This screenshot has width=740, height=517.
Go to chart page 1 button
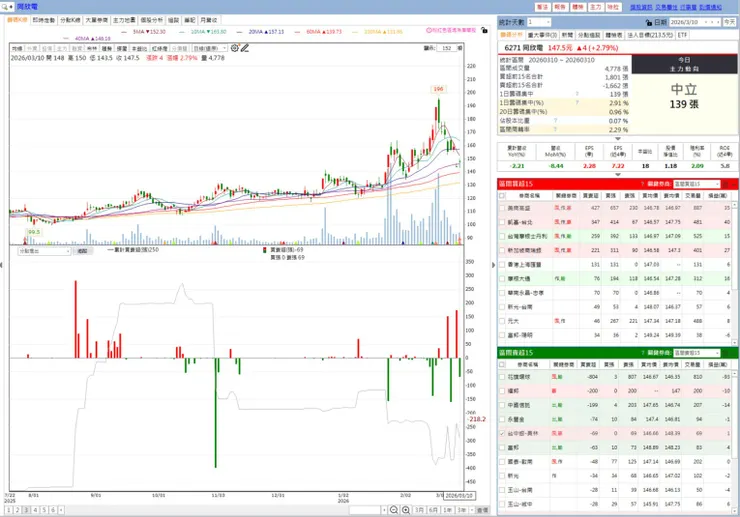[x=8, y=510]
